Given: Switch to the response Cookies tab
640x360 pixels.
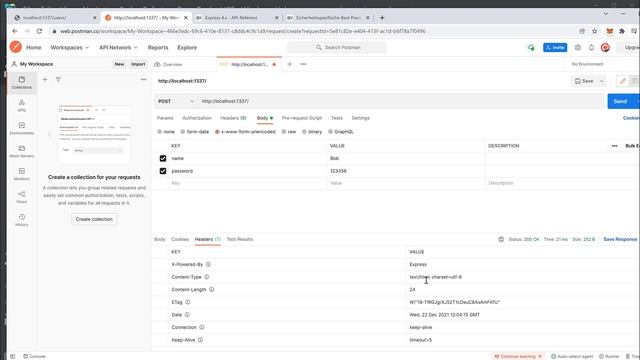Looking at the screenshot, I should pyautogui.click(x=180, y=239).
